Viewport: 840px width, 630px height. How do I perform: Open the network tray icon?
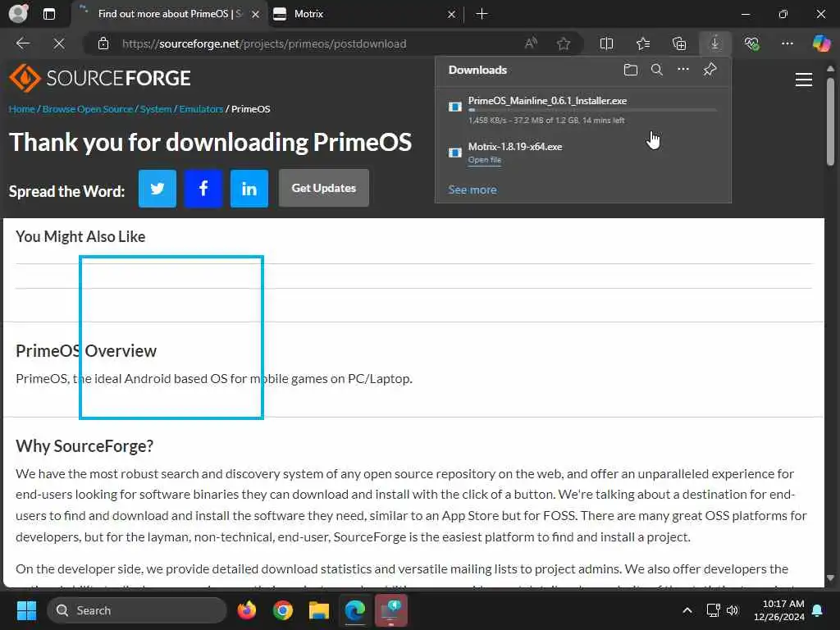tap(713, 610)
